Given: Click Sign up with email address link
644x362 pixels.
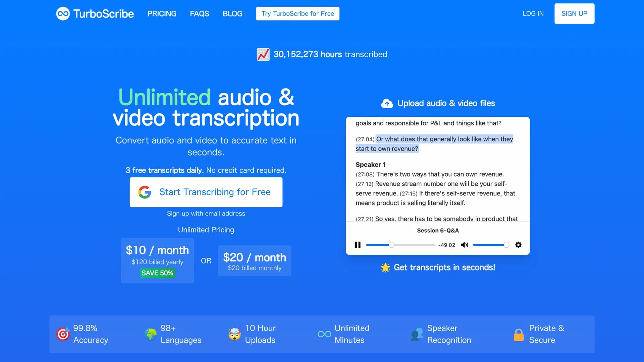Looking at the screenshot, I should [206, 214].
